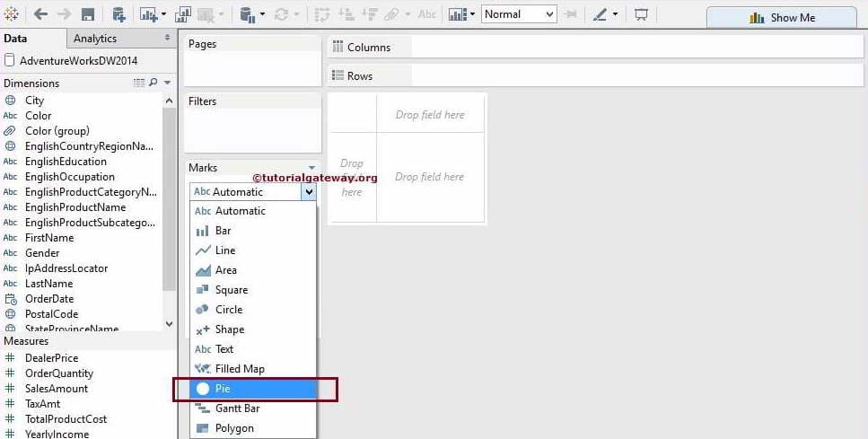Viewport: 868px width, 439px height.
Task: Click the Duplicate Sheet icon
Action: tap(183, 14)
